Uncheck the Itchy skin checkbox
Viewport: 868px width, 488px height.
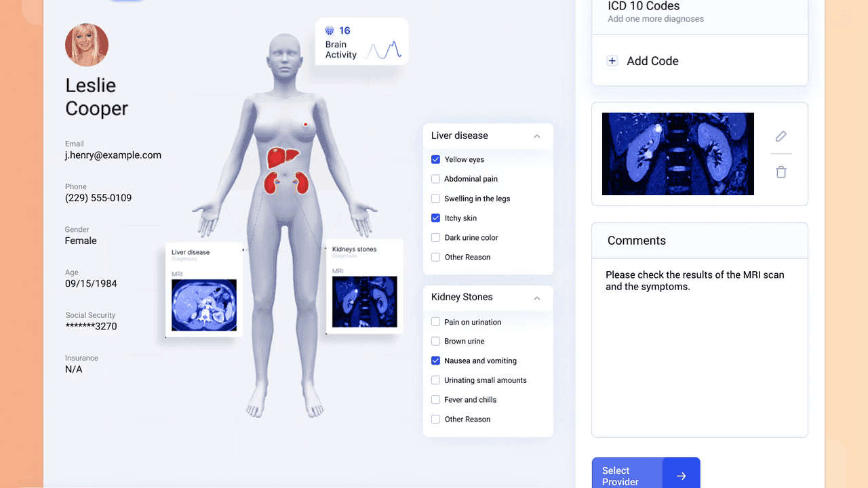pos(435,218)
